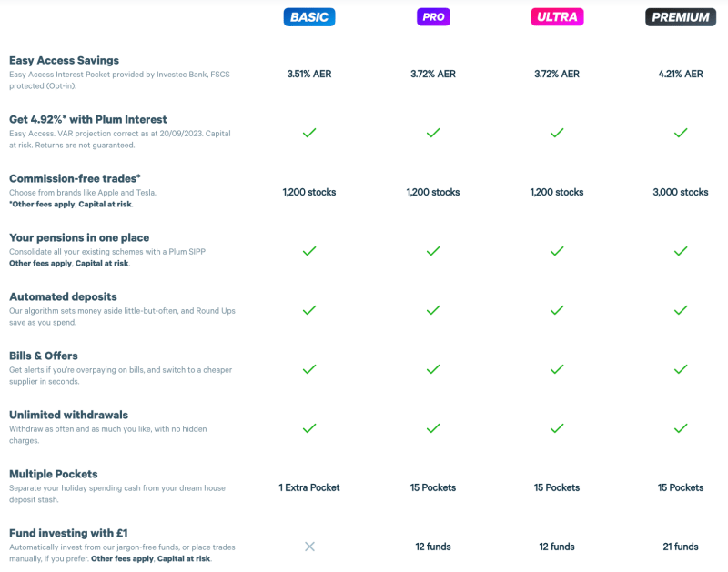The height and width of the screenshot is (572, 728).
Task: Click the 4.21% AER Premium rate
Action: [x=681, y=74]
